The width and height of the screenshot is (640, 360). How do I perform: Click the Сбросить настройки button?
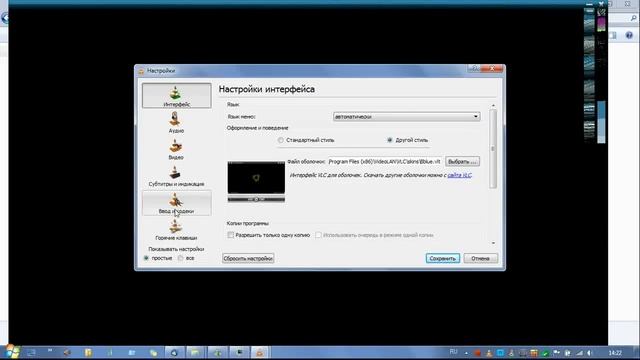pos(248,258)
